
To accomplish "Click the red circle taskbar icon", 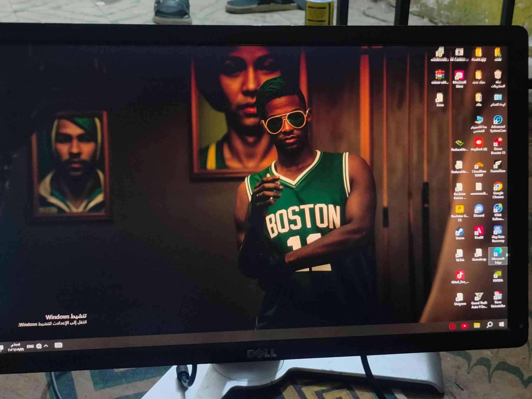I will coord(452,326).
